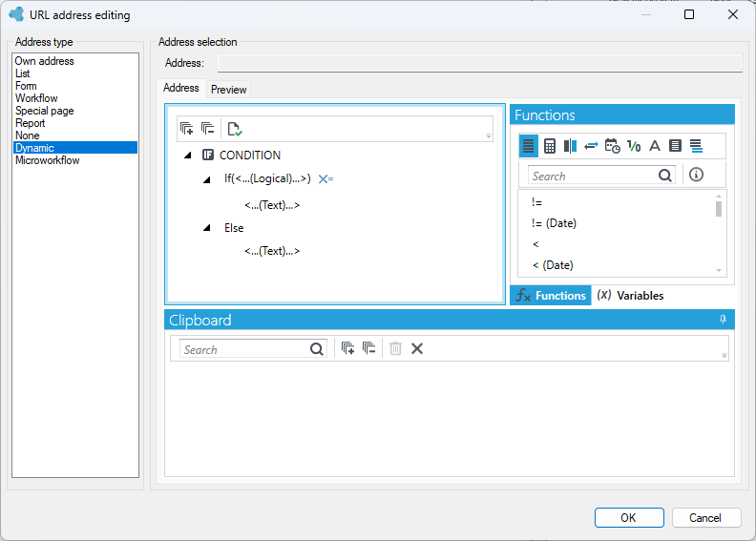The width and height of the screenshot is (756, 541).
Task: Click Collapse all icon in Address editor toolbar
Action: (x=207, y=129)
